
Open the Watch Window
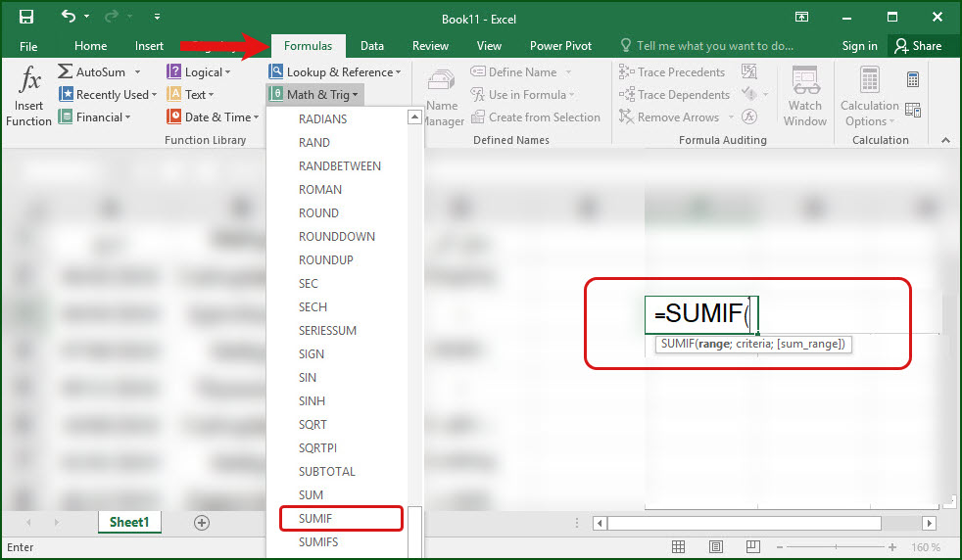(x=805, y=96)
